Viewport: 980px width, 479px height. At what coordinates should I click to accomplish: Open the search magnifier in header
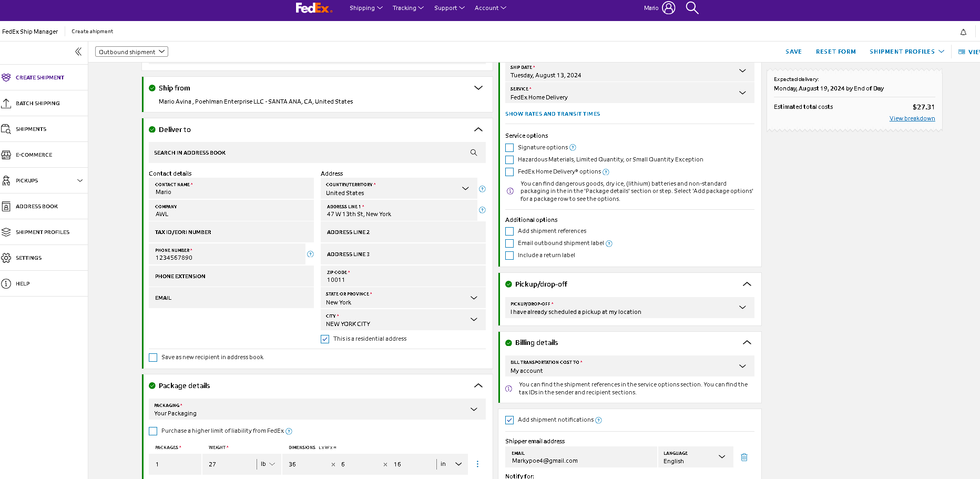click(692, 8)
